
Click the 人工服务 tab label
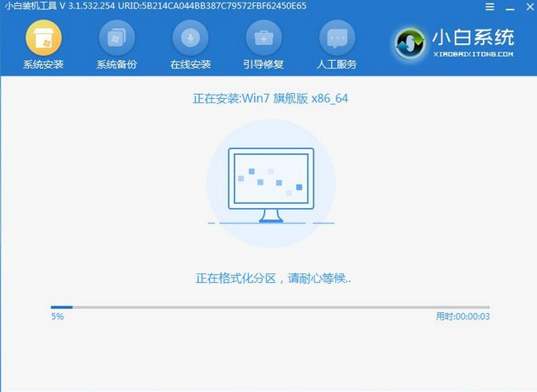coord(337,64)
